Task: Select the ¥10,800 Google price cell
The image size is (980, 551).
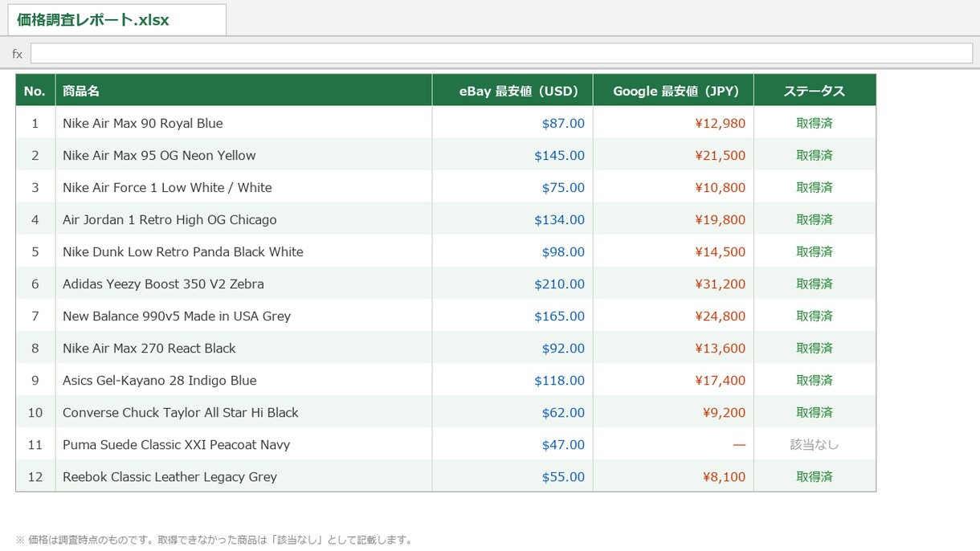Action: tap(673, 187)
